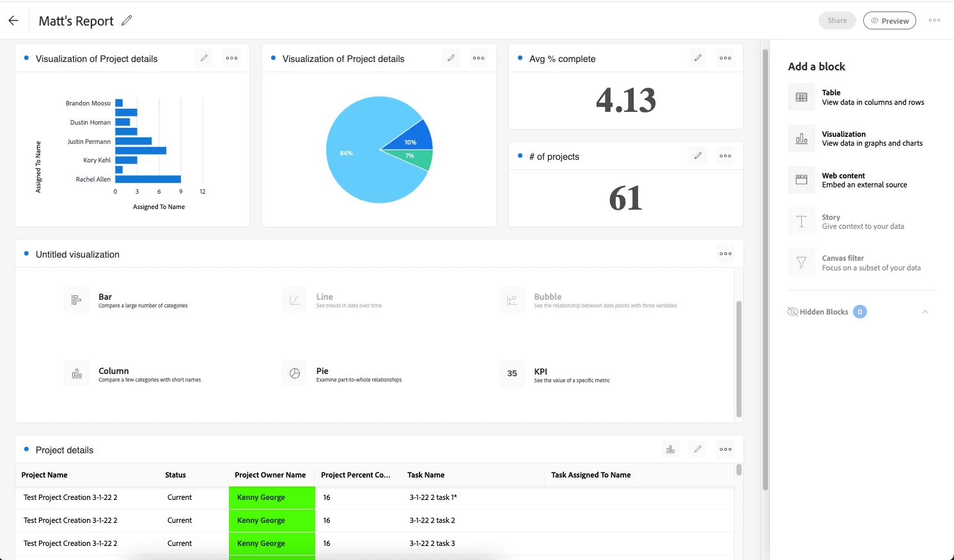Add a Visualization block
This screenshot has width=954, height=560.
point(856,139)
